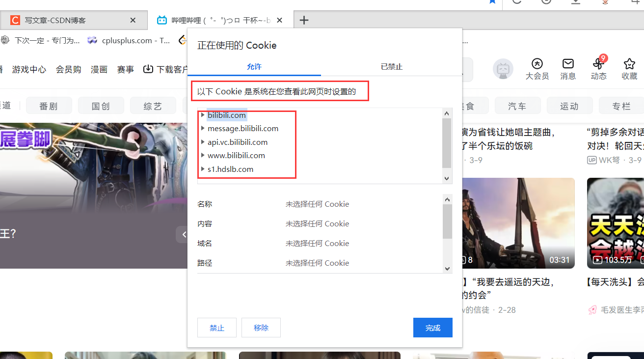Screen dimensions: 644x359
Task: Click the cookie list scrollbar up arrow
Action: pyautogui.click(x=447, y=113)
